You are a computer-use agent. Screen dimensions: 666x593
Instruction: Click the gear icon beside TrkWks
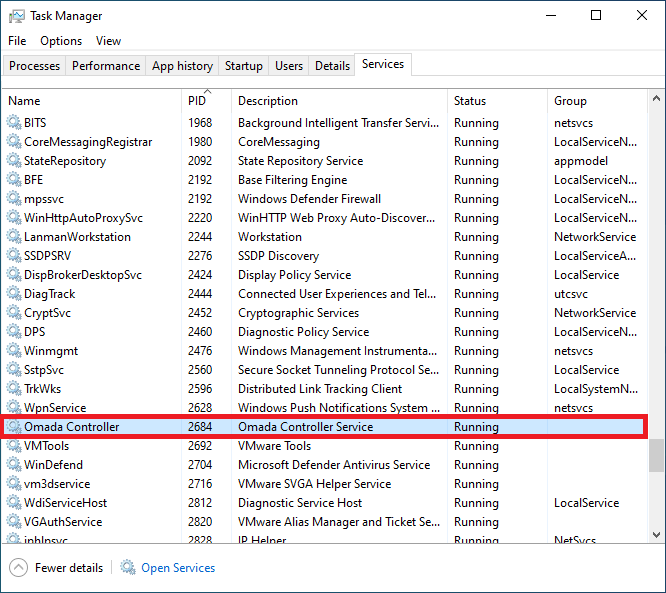tap(14, 389)
